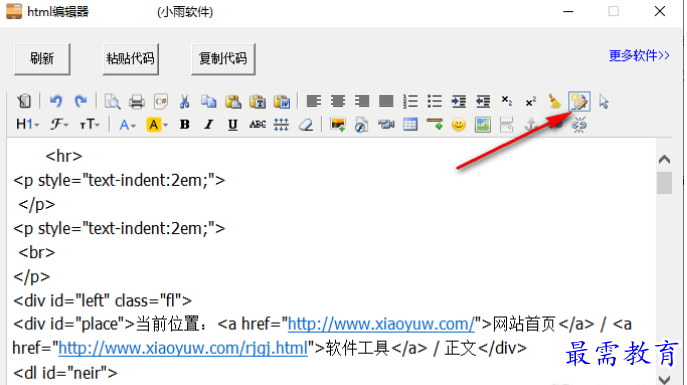The width and height of the screenshot is (687, 385).
Task: Click the scissors Cut icon
Action: pyautogui.click(x=184, y=102)
